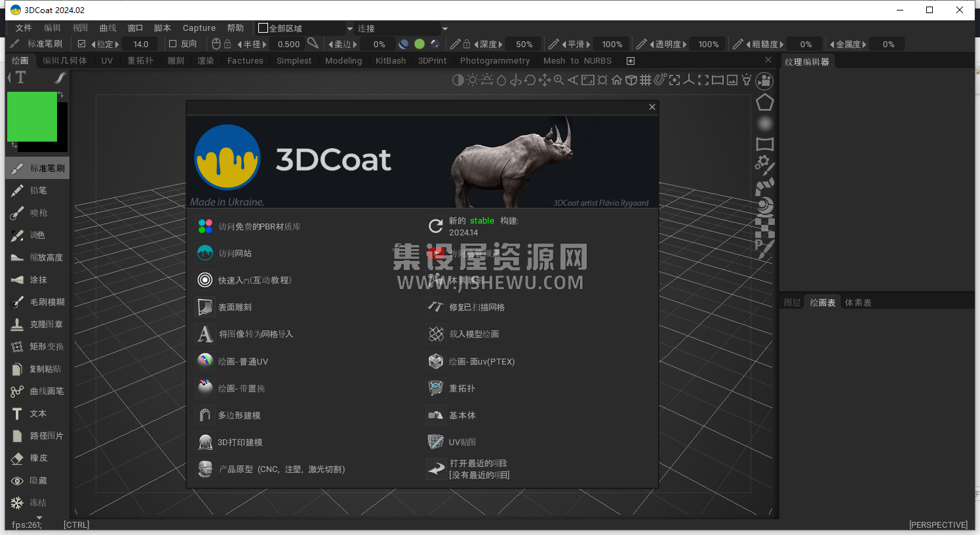Click increase arrow right of 柔边

coord(355,45)
